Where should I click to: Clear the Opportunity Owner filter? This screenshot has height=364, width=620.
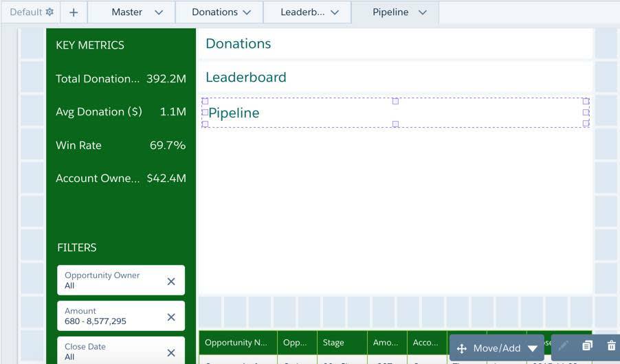[171, 282]
